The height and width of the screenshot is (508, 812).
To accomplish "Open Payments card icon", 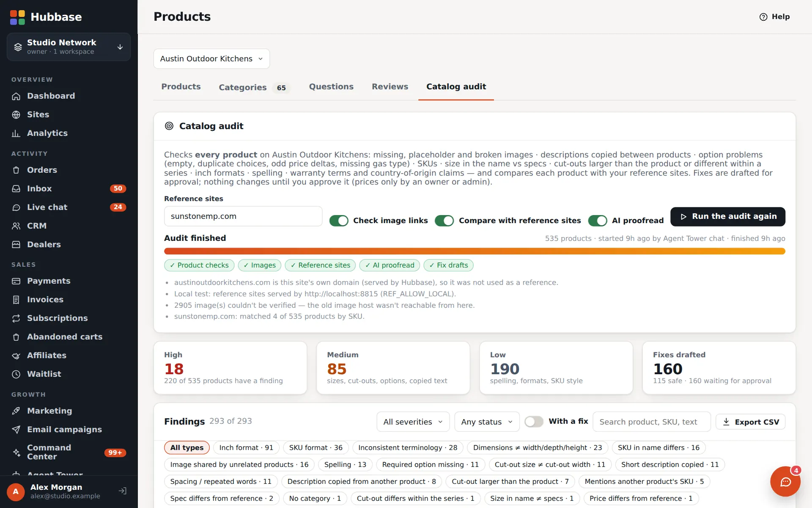I will coord(16,281).
